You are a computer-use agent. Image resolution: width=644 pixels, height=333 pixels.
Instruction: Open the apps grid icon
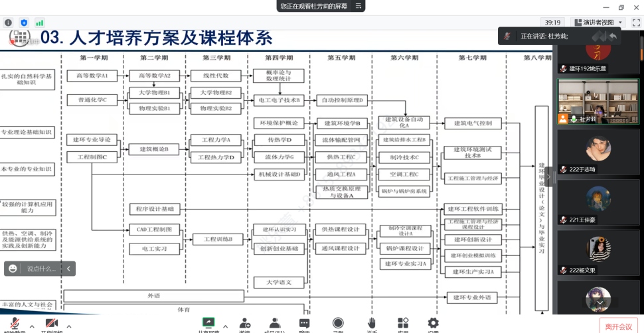tap(403, 323)
